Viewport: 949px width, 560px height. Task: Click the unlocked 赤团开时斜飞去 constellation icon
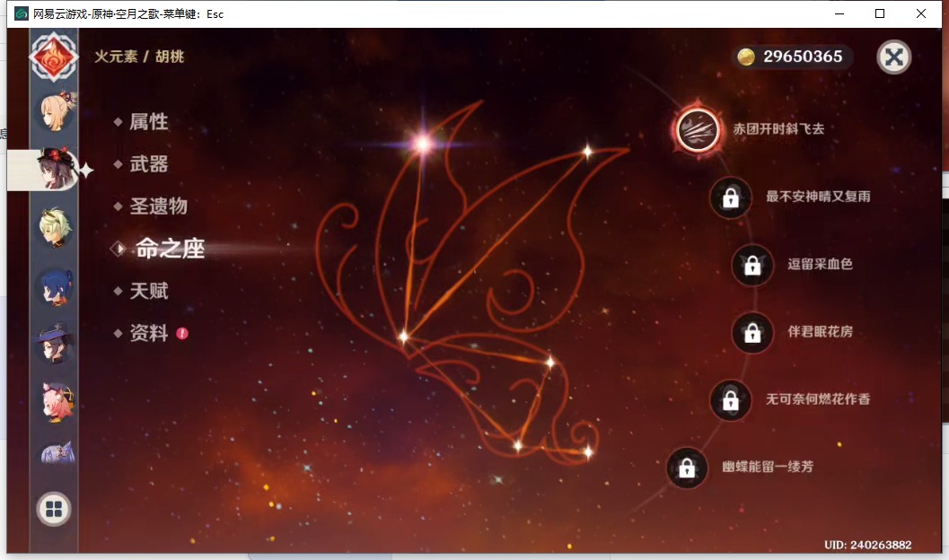point(698,130)
